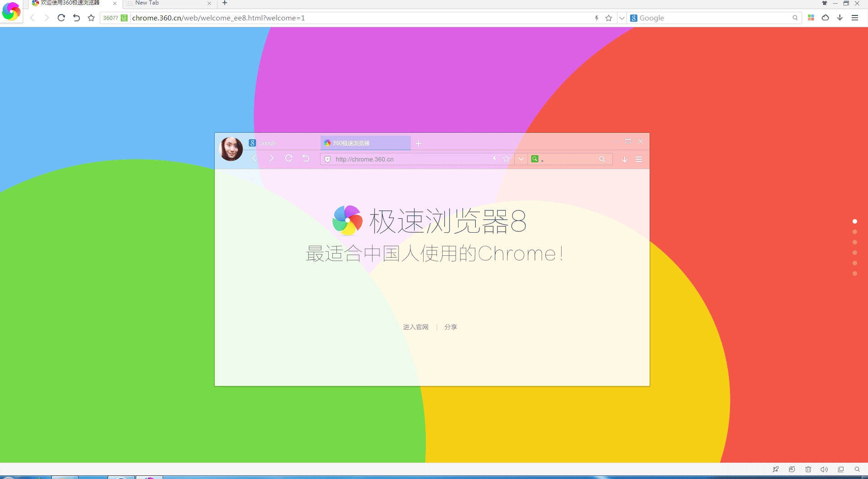The width and height of the screenshot is (868, 479).
Task: Click the overlapping windows icon in status bar
Action: pos(841,469)
